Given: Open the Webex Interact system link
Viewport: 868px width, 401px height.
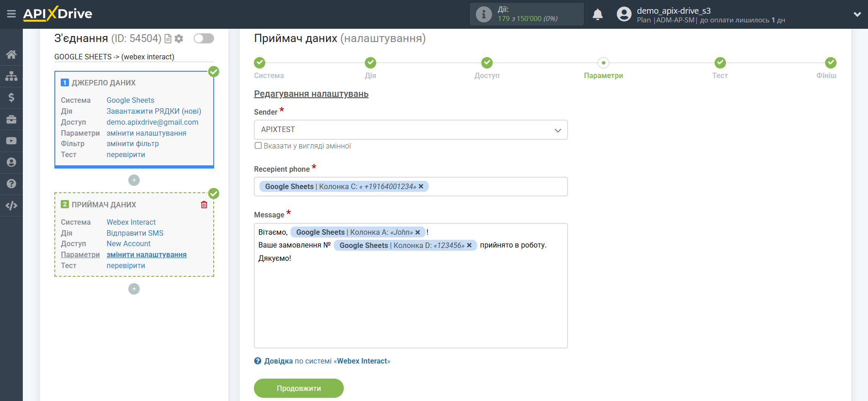Looking at the screenshot, I should pos(131,222).
